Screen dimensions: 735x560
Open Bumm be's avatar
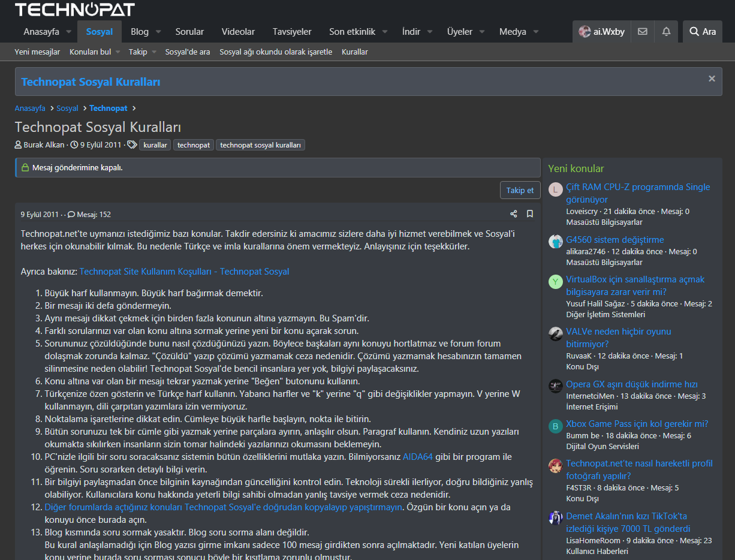[x=556, y=426]
